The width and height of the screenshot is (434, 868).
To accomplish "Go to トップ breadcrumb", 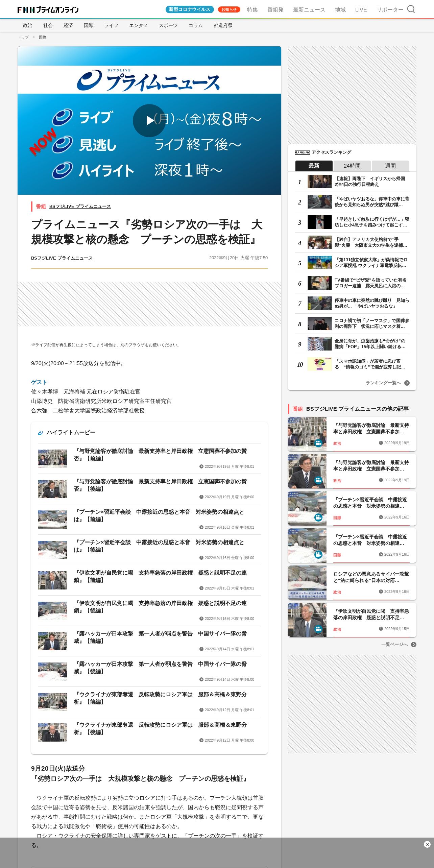I will [x=23, y=37].
